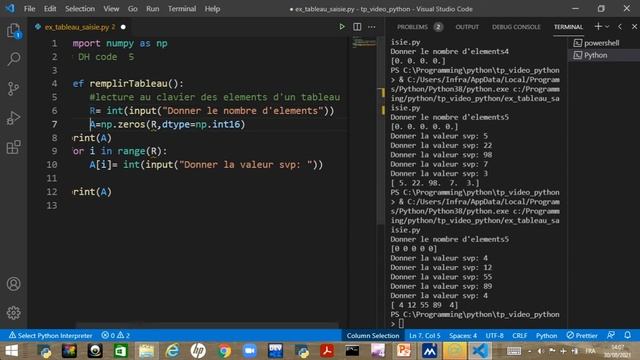Image resolution: width=640 pixels, height=360 pixels.
Task: Change indentation via Spaces: 4
Action: click(x=463, y=336)
